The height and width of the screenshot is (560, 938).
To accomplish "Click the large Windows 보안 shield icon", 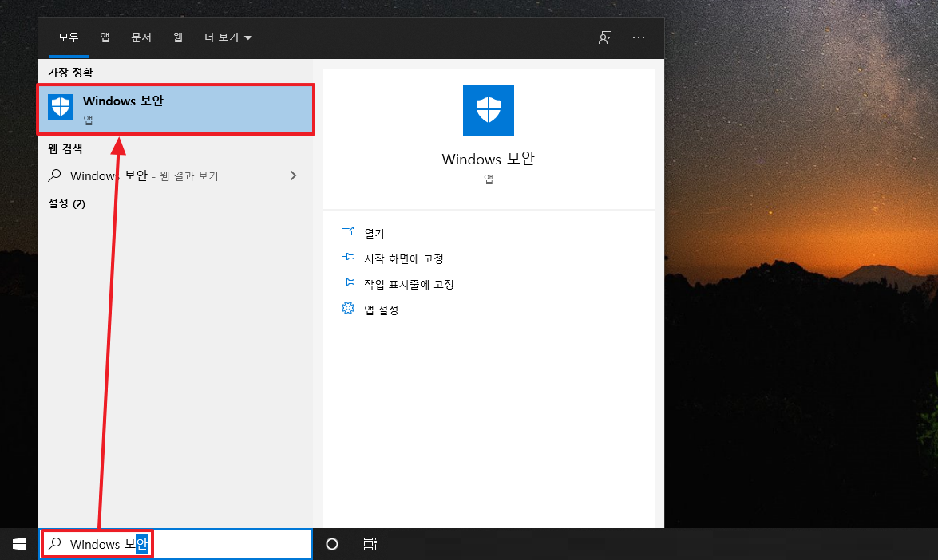I will [x=488, y=109].
